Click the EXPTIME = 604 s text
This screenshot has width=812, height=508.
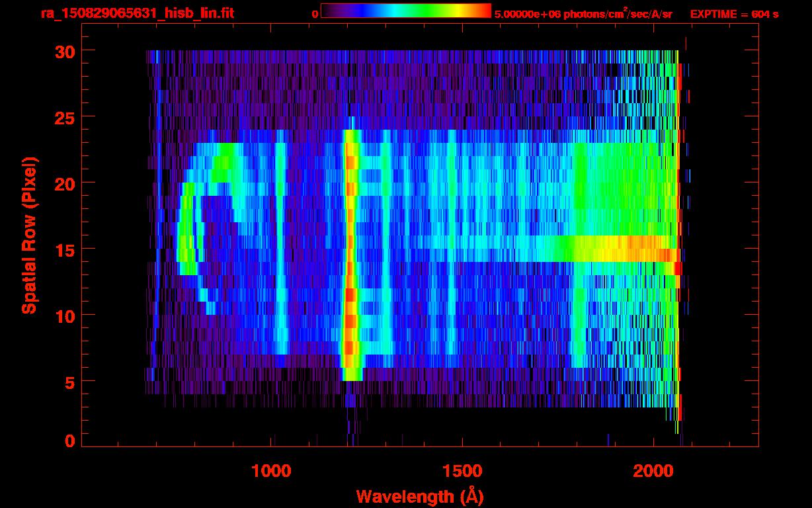734,14
